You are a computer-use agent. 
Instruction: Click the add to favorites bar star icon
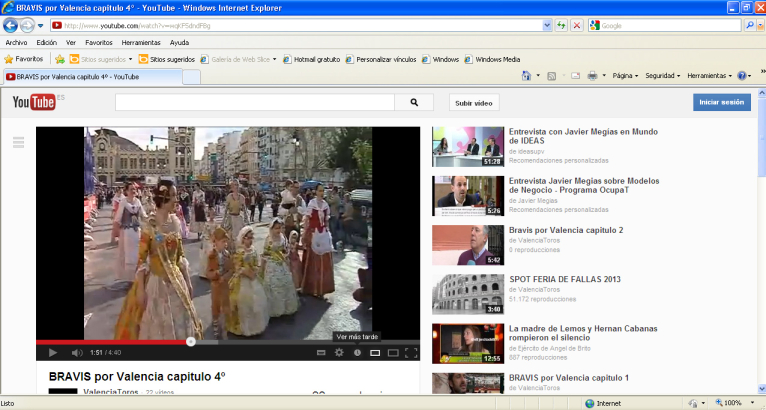click(60, 59)
